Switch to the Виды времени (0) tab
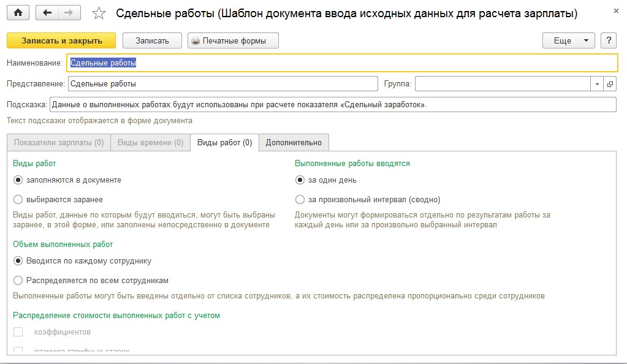This screenshot has width=627, height=364. tap(150, 142)
